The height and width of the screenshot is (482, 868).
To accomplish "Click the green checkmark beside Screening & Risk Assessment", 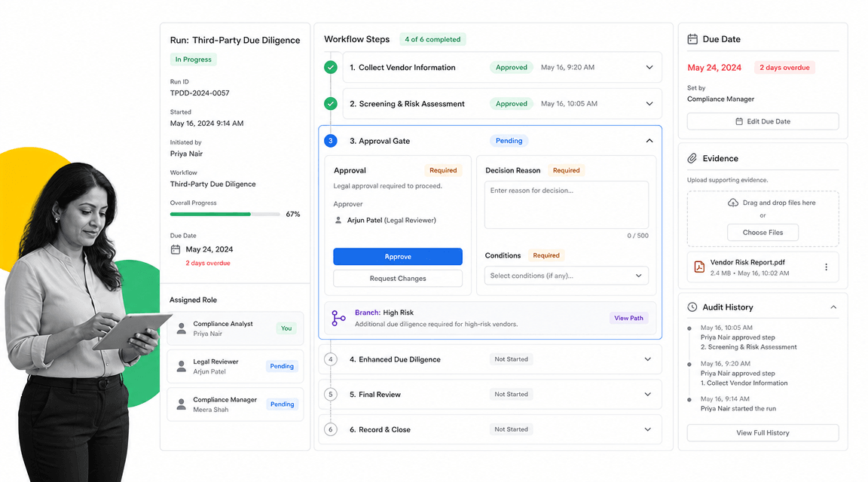I will click(331, 103).
